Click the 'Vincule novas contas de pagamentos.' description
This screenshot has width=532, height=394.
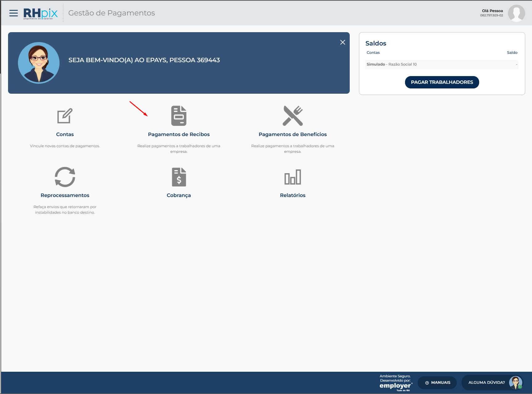point(65,146)
